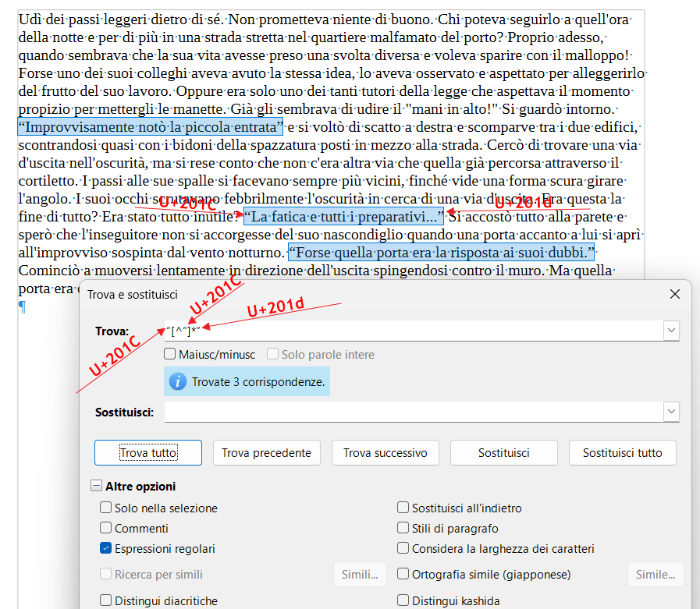Collapse the Altre opzioni section
The image size is (700, 609).
[96, 486]
